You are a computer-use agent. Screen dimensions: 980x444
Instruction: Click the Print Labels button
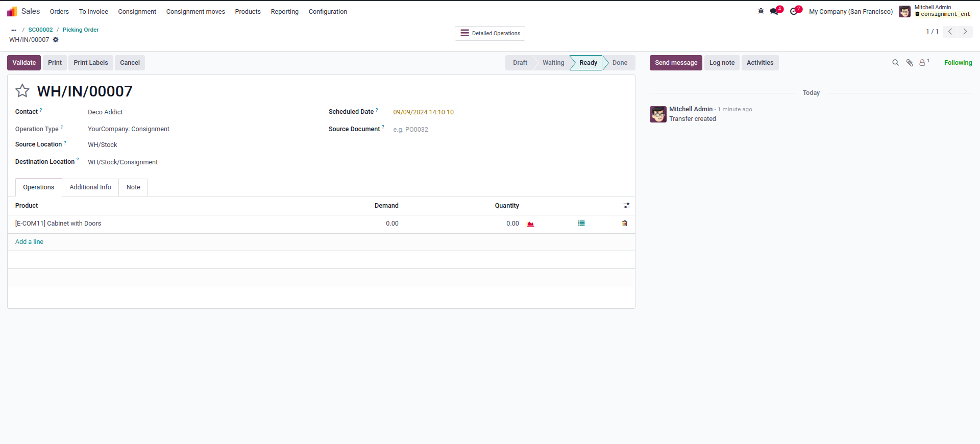[91, 63]
